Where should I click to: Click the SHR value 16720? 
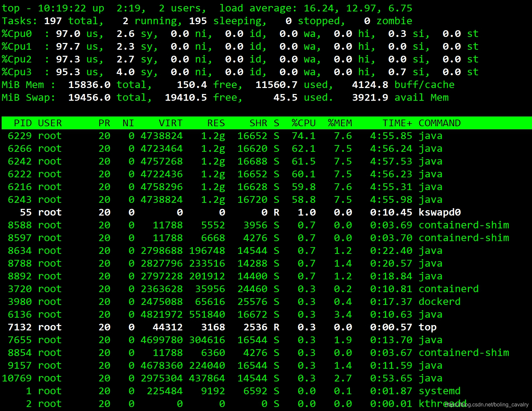point(252,200)
